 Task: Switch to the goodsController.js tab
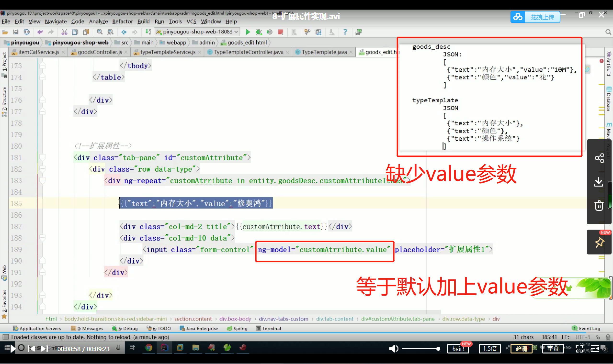click(99, 52)
